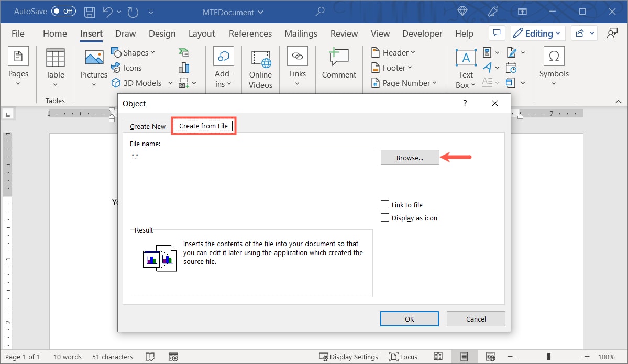The width and height of the screenshot is (628, 364).
Task: Toggle AutoSave on
Action: click(63, 11)
